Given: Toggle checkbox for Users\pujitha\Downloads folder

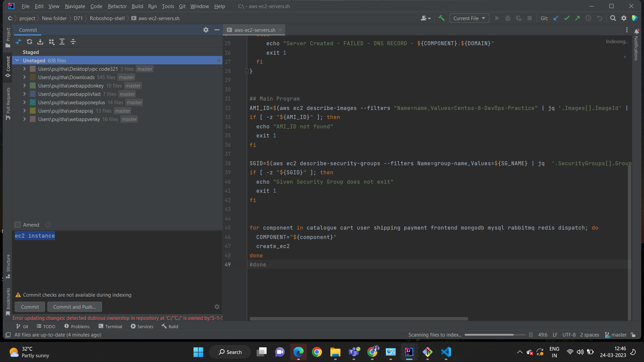Looking at the screenshot, I should (33, 77).
